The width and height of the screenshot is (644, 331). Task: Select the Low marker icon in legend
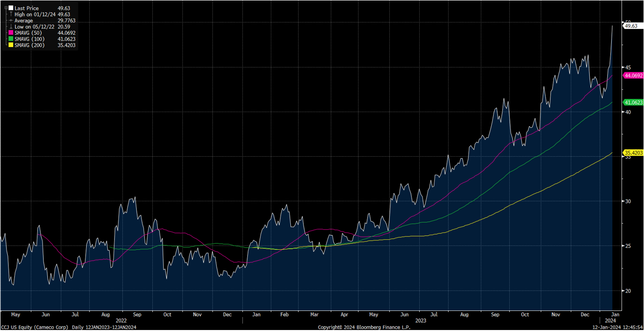point(11,27)
